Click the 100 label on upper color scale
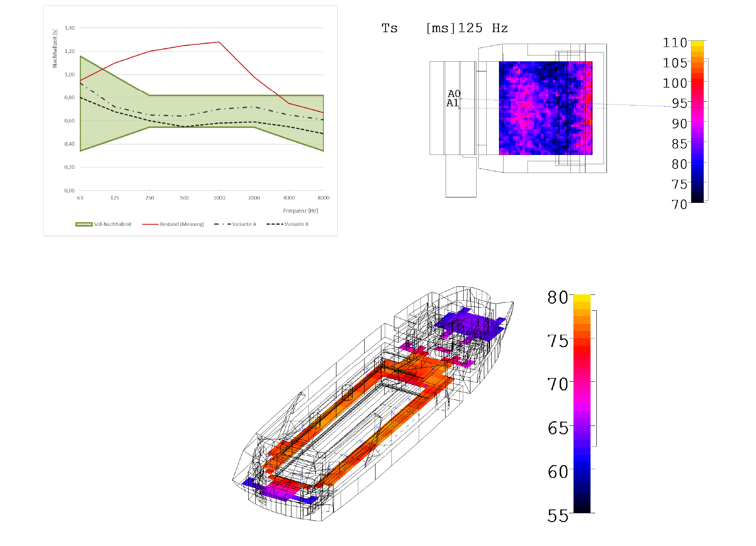This screenshot has height=546, width=756. [x=675, y=83]
